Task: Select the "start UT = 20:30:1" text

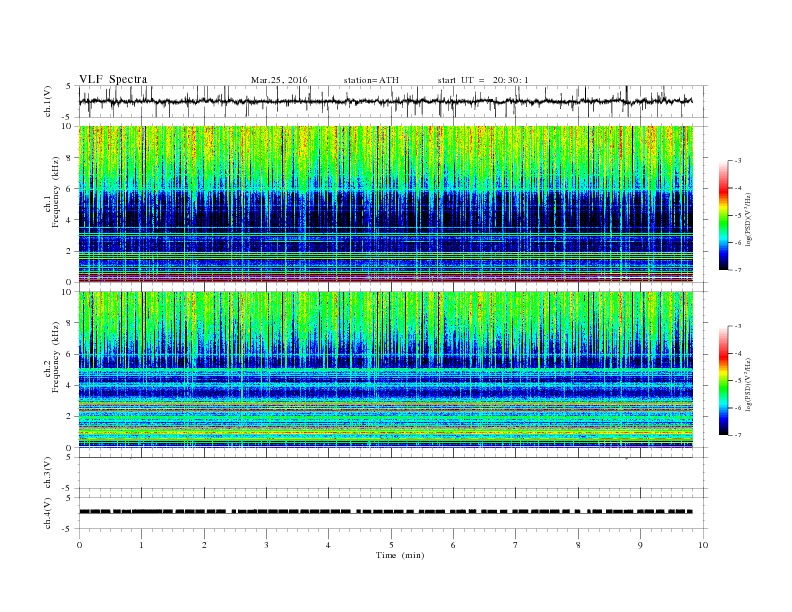Action: click(x=483, y=80)
